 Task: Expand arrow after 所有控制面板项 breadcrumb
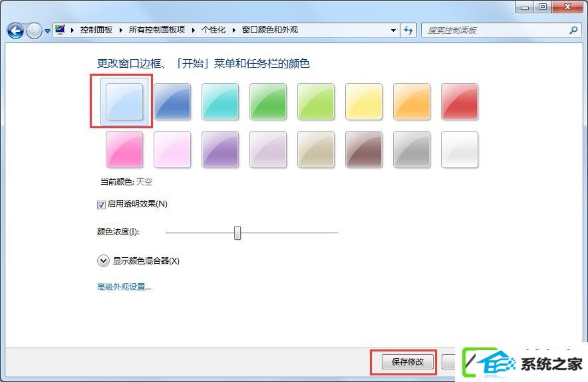click(x=194, y=30)
